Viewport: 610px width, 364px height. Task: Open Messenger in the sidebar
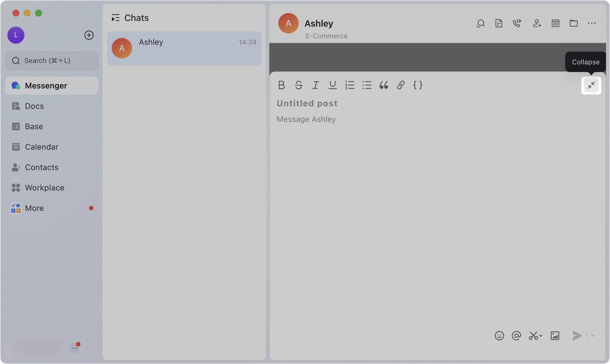tap(52, 86)
